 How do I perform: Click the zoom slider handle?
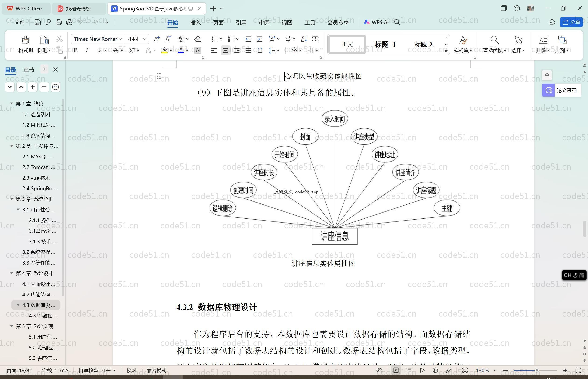(536, 370)
